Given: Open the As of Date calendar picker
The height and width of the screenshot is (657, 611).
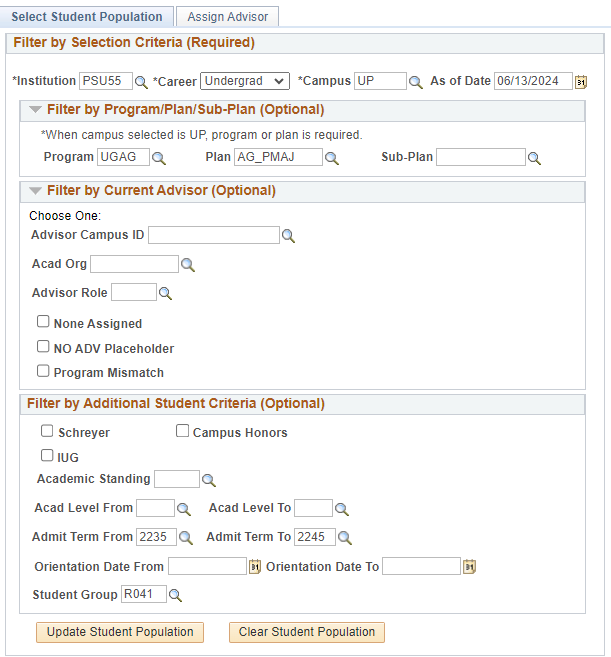Looking at the screenshot, I should coord(581,82).
